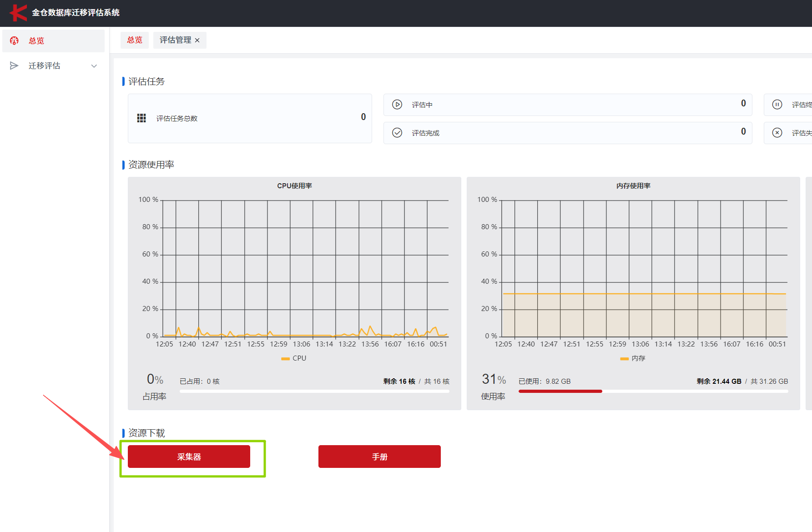Toggle the 内存 legend marker
812x532 pixels.
coord(624,359)
